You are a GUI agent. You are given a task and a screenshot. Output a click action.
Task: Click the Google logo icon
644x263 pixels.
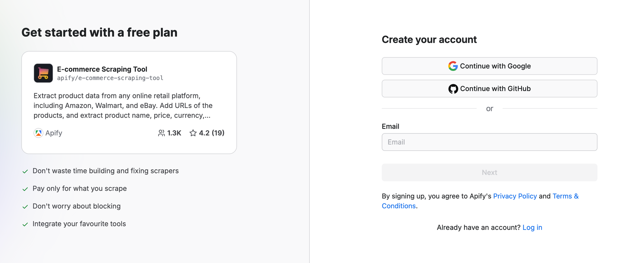[452, 66]
